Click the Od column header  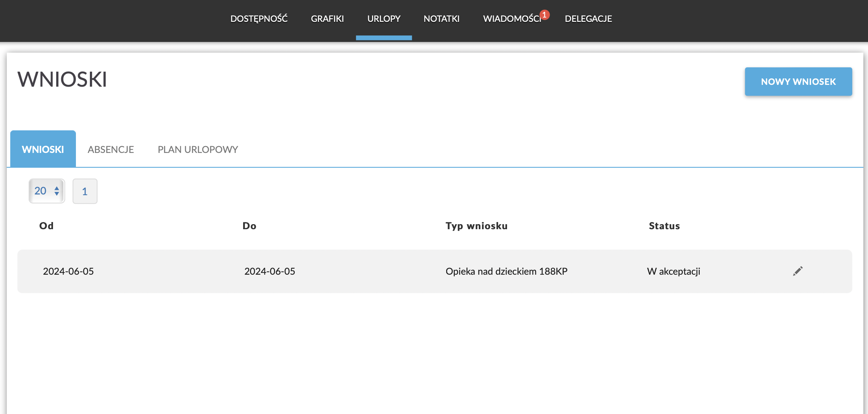point(46,226)
